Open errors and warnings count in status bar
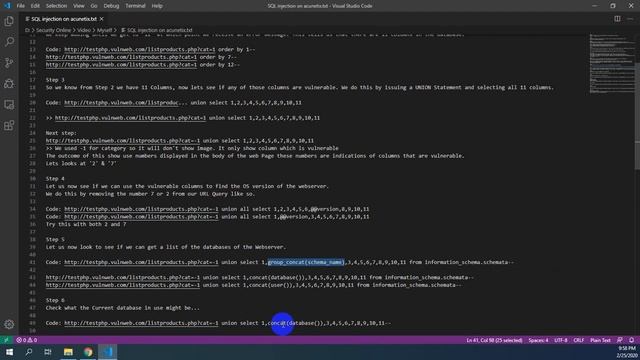The width and height of the screenshot is (640, 360). click(27, 340)
